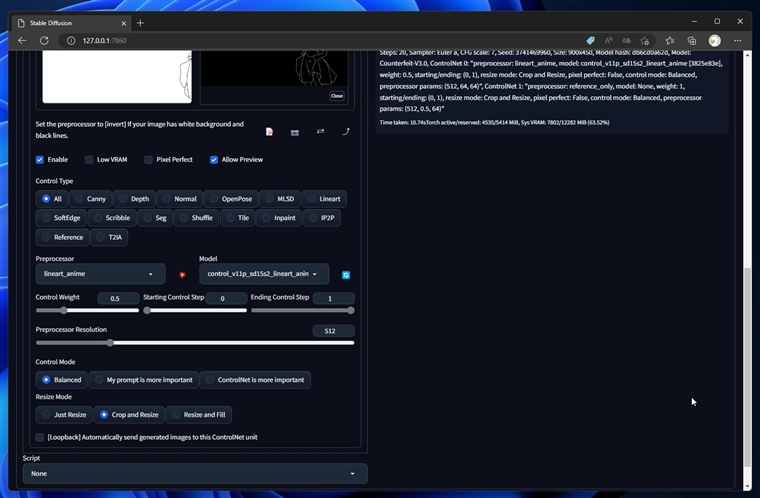Select Normal control type

[x=179, y=199]
